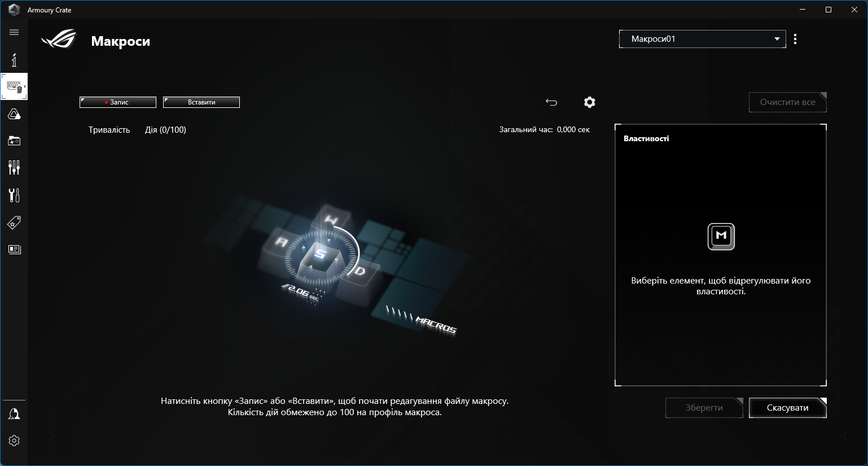Open Scenario Profiles sliders icon
868x466 pixels.
tap(14, 167)
